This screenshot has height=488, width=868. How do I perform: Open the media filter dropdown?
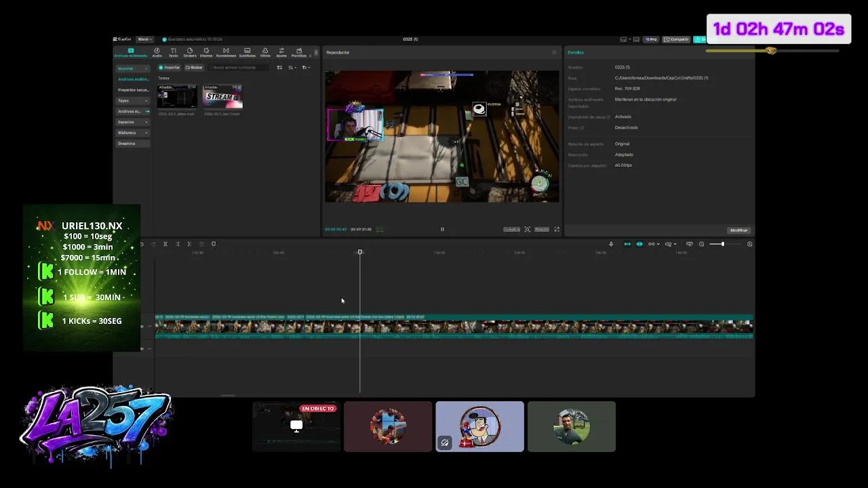coord(306,67)
